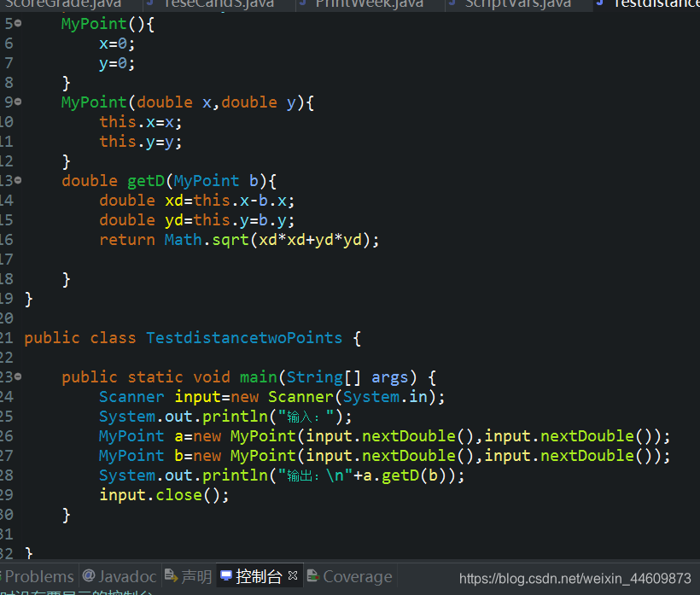Collapse the MyPoint() constructor at line 5
The height and width of the screenshot is (595, 700).
pyautogui.click(x=18, y=23)
